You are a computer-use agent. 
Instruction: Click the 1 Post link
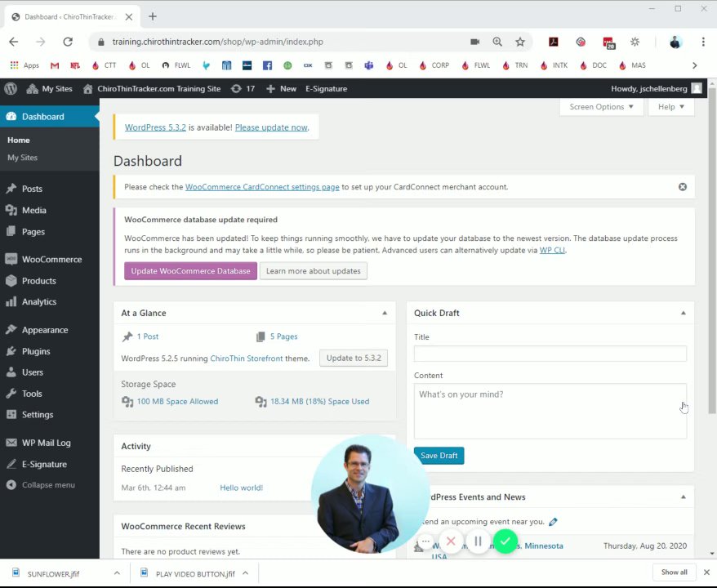[148, 336]
